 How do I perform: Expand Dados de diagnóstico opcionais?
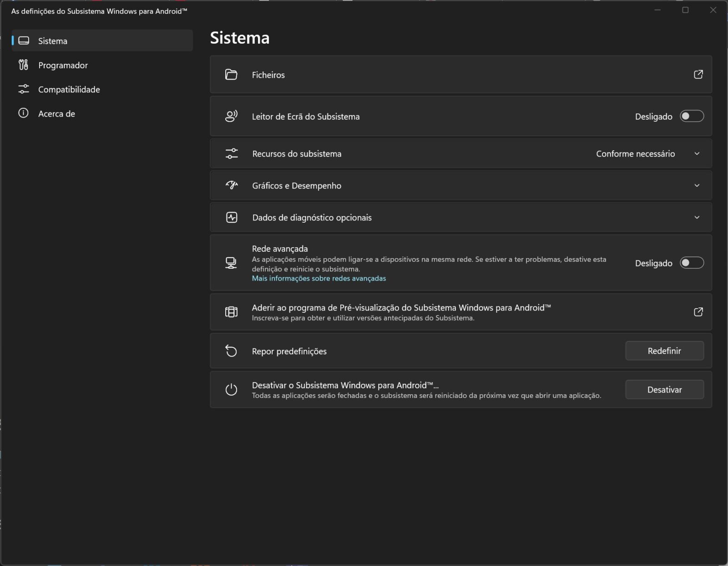pyautogui.click(x=697, y=217)
